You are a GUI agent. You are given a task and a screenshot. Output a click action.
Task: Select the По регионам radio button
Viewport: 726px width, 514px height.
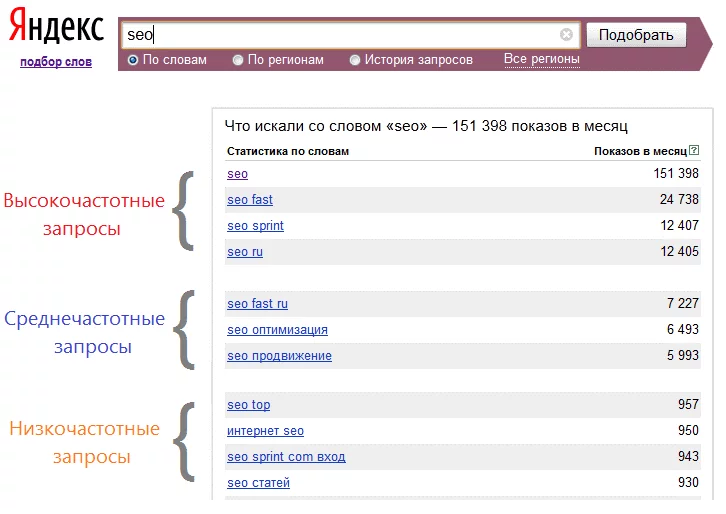pyautogui.click(x=238, y=60)
